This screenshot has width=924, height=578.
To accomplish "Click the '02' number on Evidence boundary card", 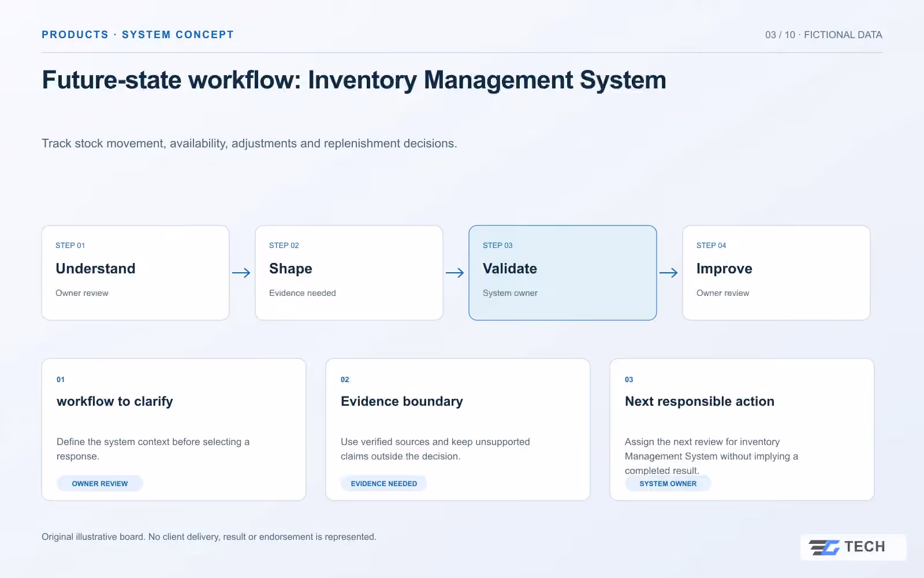I will (x=345, y=380).
